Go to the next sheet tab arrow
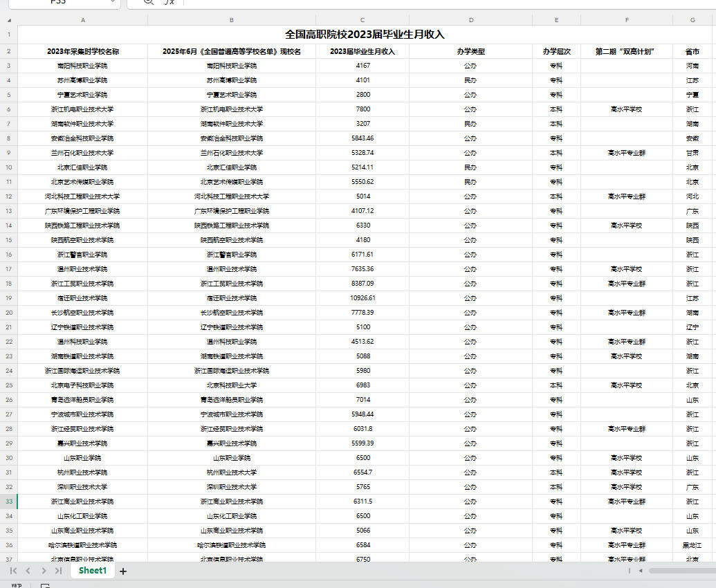Screen dimensions: 716x588 [43, 571]
